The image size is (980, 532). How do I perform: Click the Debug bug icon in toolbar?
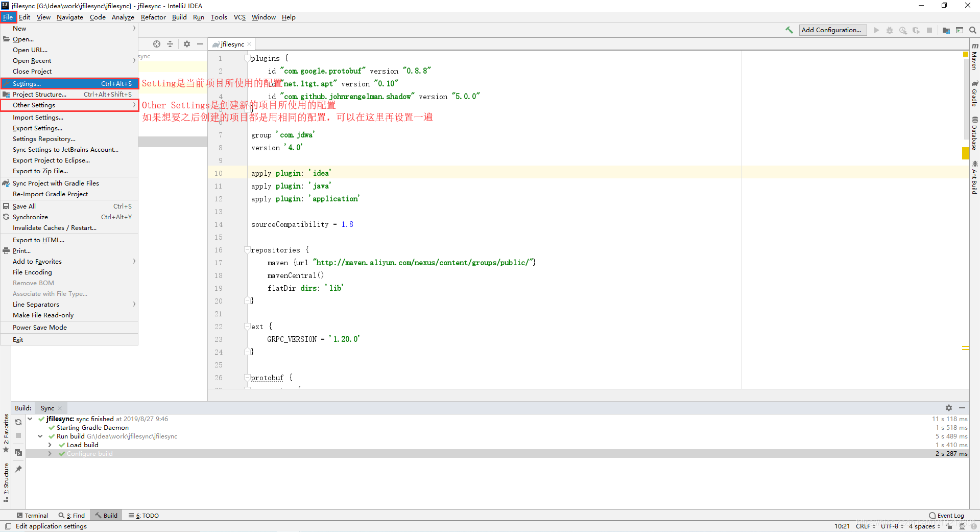pos(890,30)
